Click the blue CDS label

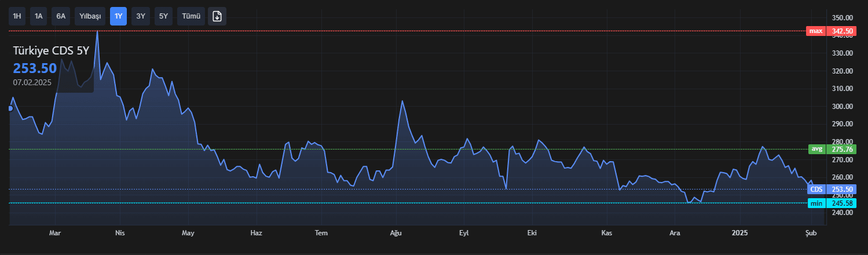click(x=816, y=189)
